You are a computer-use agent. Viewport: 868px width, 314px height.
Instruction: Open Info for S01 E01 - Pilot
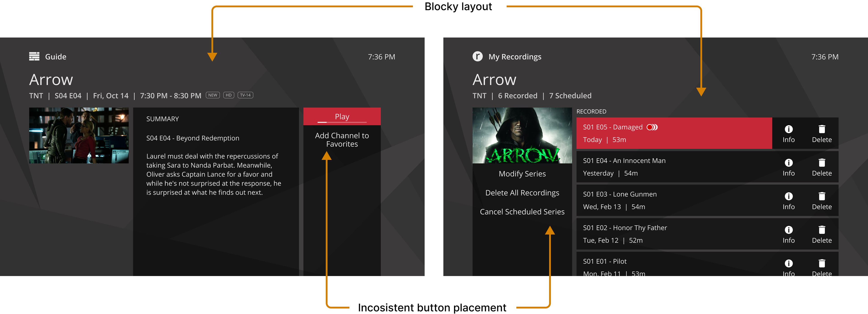tap(788, 267)
